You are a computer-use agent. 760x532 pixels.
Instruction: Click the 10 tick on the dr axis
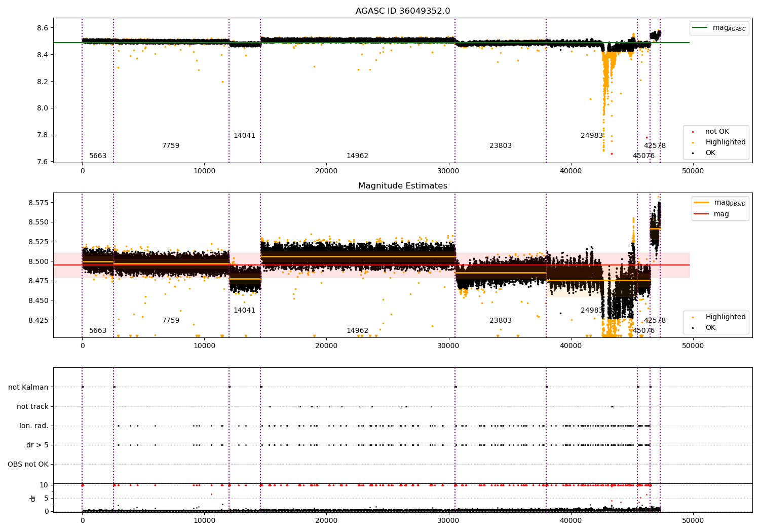pyautogui.click(x=45, y=485)
